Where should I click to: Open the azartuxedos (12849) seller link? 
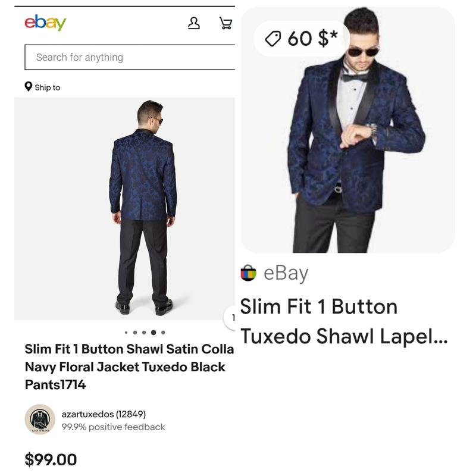104,414
